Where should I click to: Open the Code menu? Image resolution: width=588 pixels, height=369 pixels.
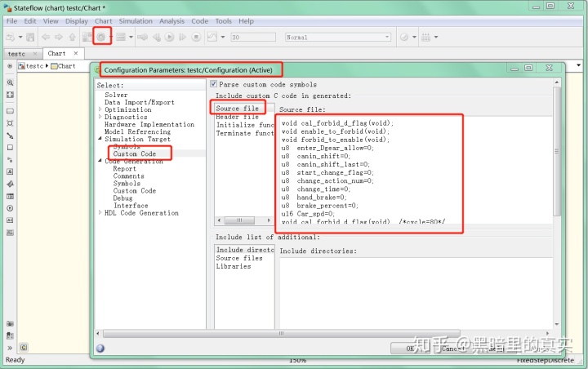[x=199, y=21]
